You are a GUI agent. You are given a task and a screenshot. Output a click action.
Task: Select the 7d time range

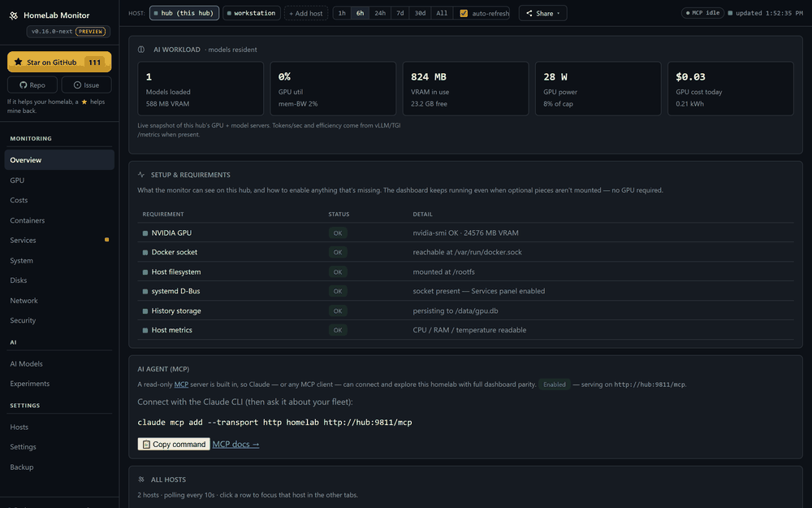tap(400, 13)
